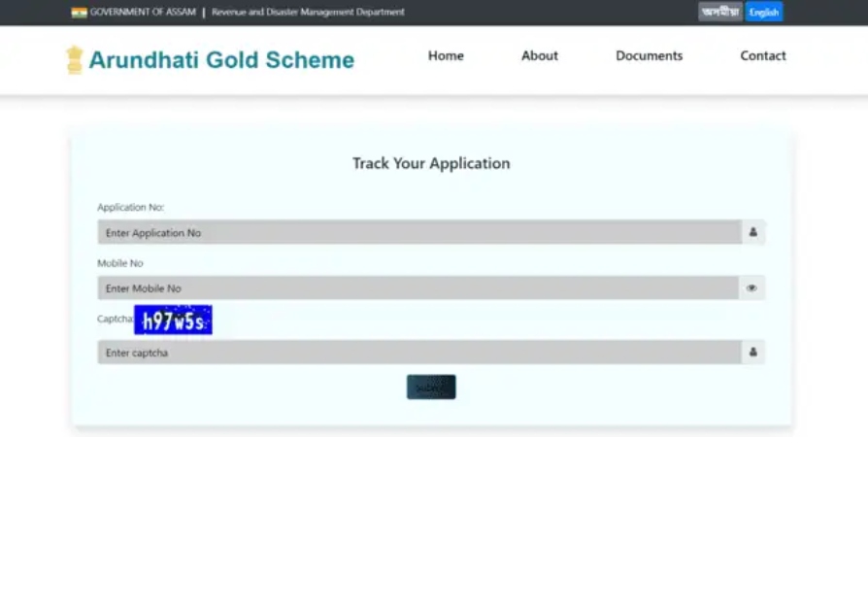Click the 'Track Your Application' heading
The height and width of the screenshot is (606, 868).
point(431,163)
